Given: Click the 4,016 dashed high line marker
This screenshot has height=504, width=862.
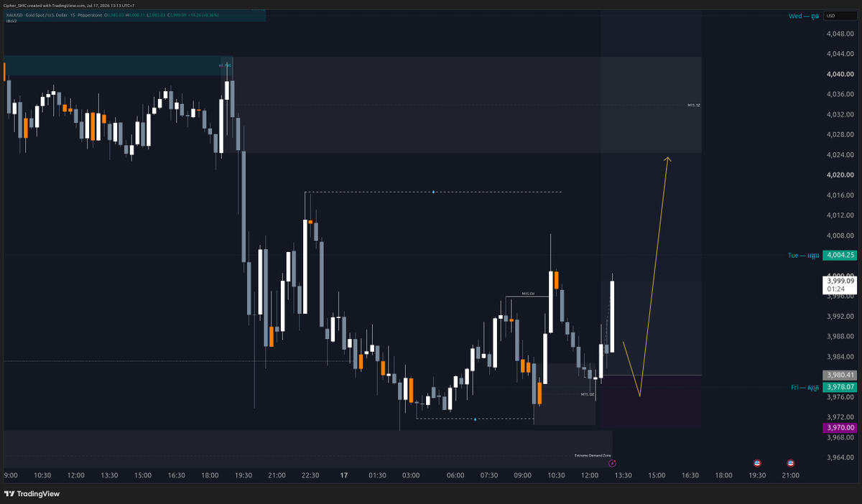Looking at the screenshot, I should click(x=433, y=192).
